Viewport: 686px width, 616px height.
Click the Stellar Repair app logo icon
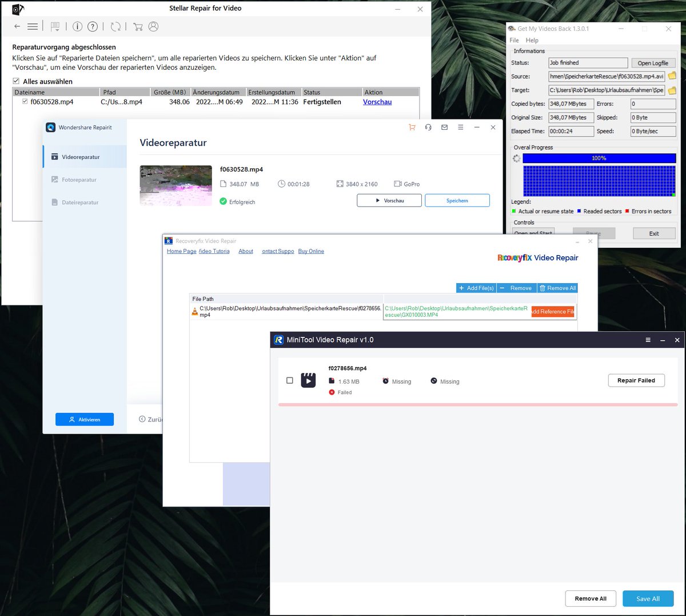click(x=18, y=9)
